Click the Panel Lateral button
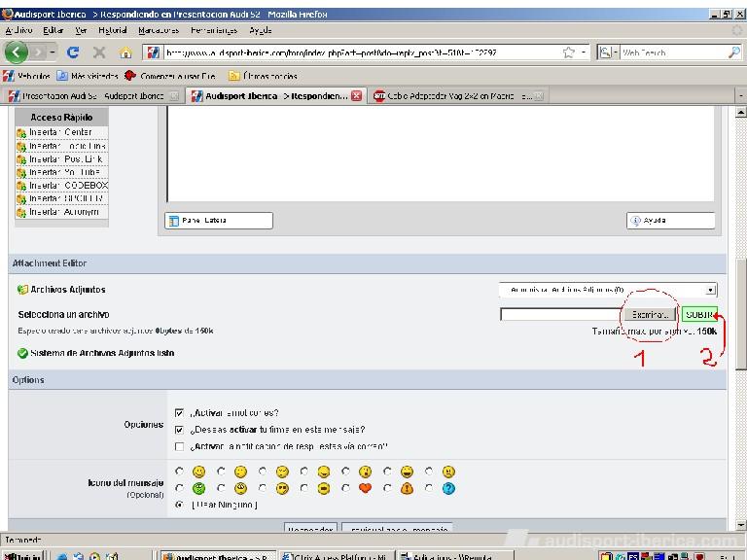Viewport: 747px width, 560px height. pos(219,221)
